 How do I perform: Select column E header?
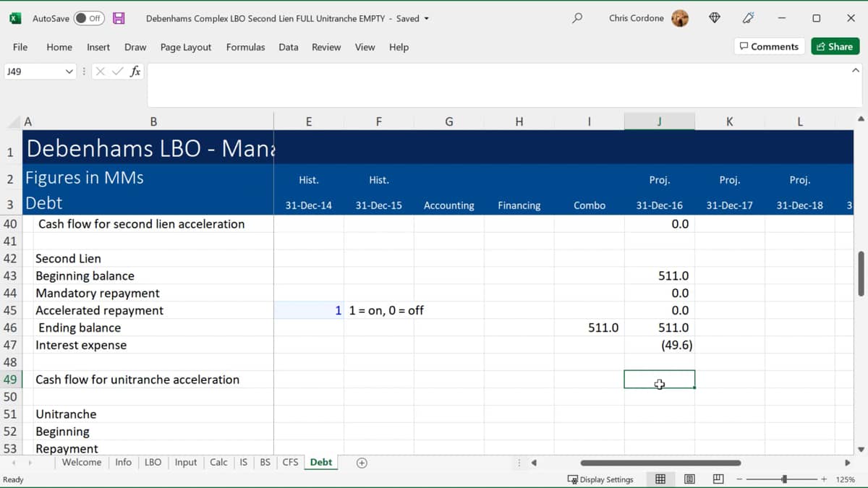pyautogui.click(x=309, y=121)
